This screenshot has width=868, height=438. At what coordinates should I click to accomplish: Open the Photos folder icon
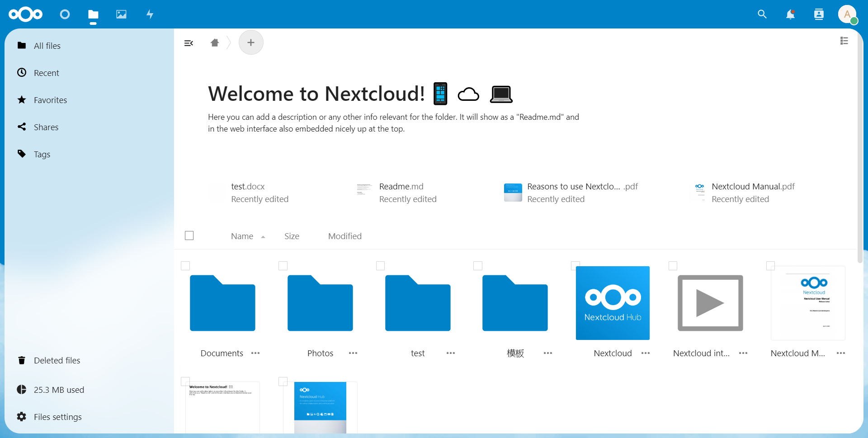tap(320, 303)
